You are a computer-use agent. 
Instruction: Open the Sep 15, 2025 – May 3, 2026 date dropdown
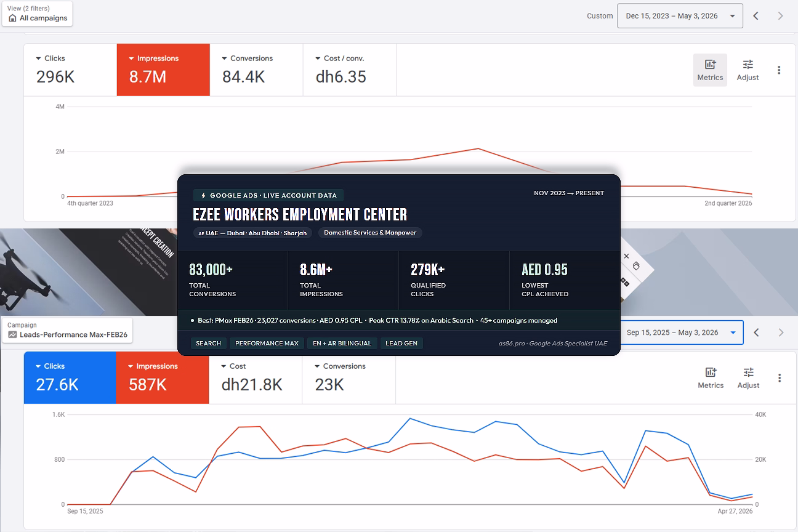pyautogui.click(x=682, y=332)
